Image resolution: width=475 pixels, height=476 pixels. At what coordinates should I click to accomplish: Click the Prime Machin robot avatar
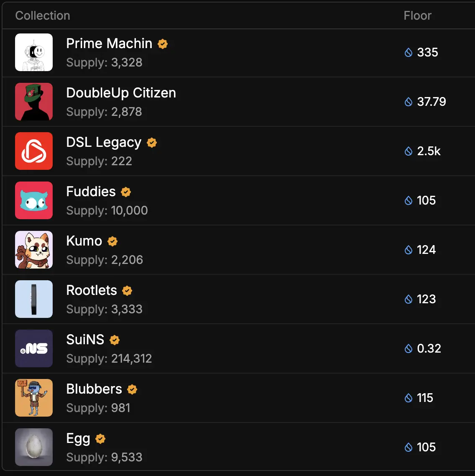(x=34, y=52)
